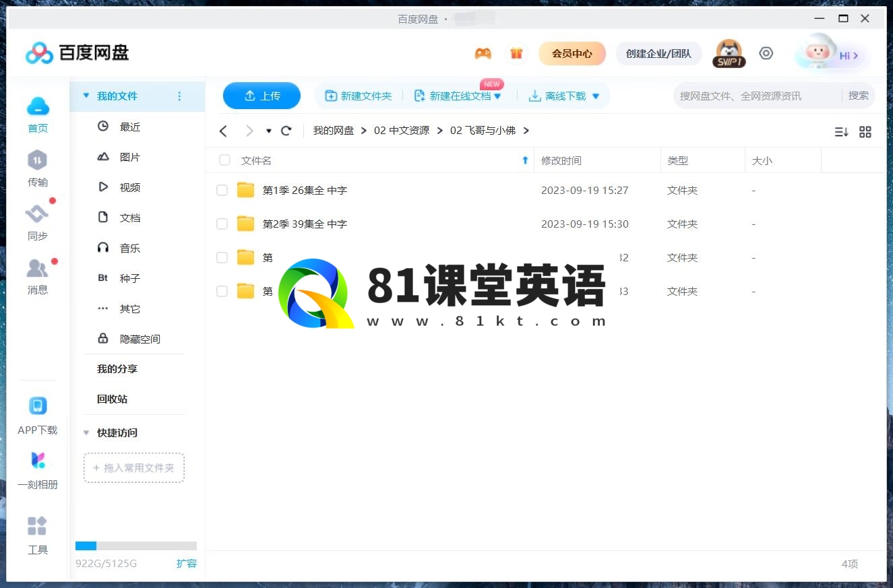
Task: Open the 同步 sync section
Action: click(x=38, y=222)
